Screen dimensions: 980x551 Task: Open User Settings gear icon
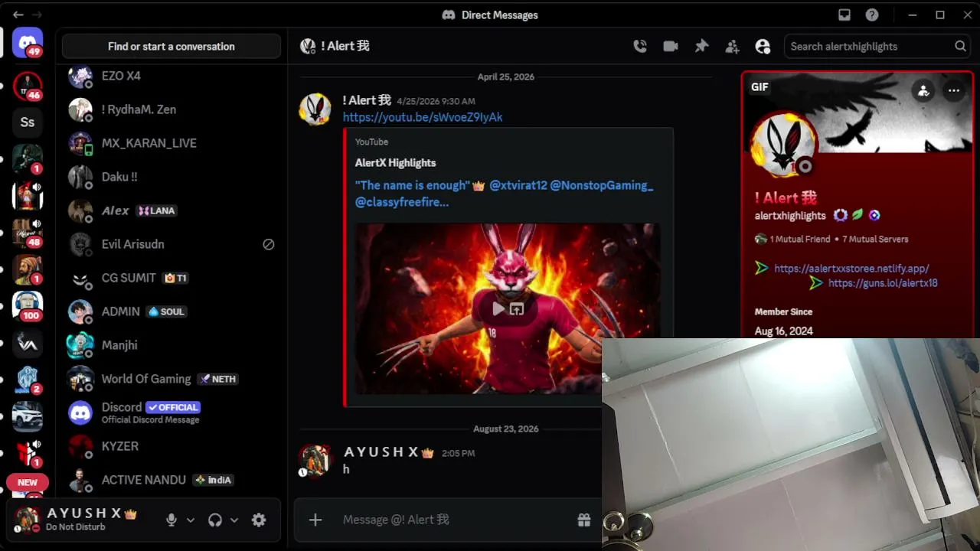coord(259,520)
